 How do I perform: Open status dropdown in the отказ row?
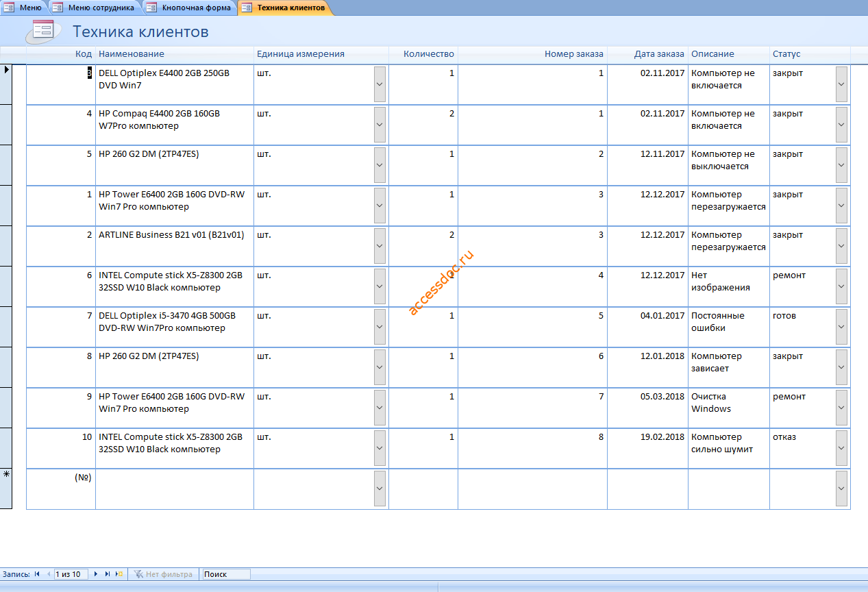click(841, 448)
